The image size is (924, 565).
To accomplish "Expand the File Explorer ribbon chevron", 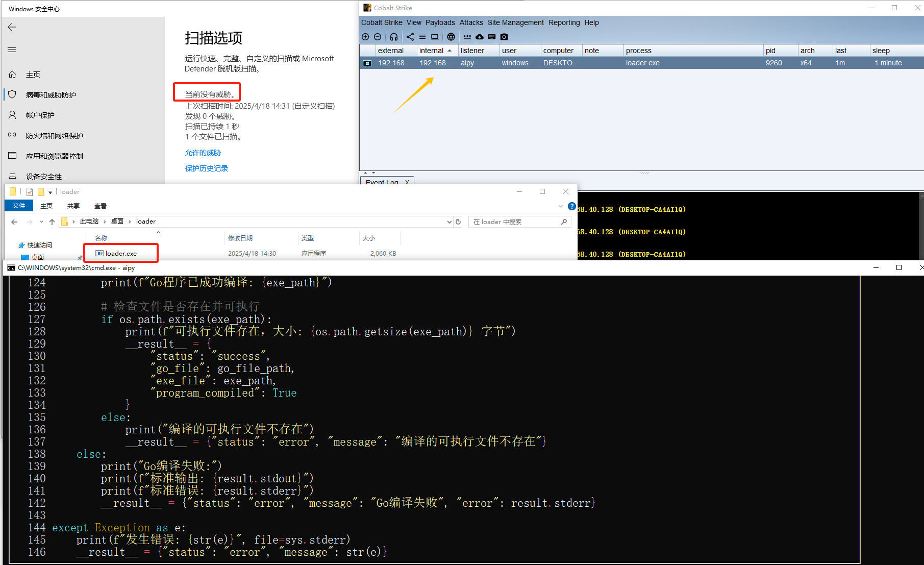I will [561, 206].
